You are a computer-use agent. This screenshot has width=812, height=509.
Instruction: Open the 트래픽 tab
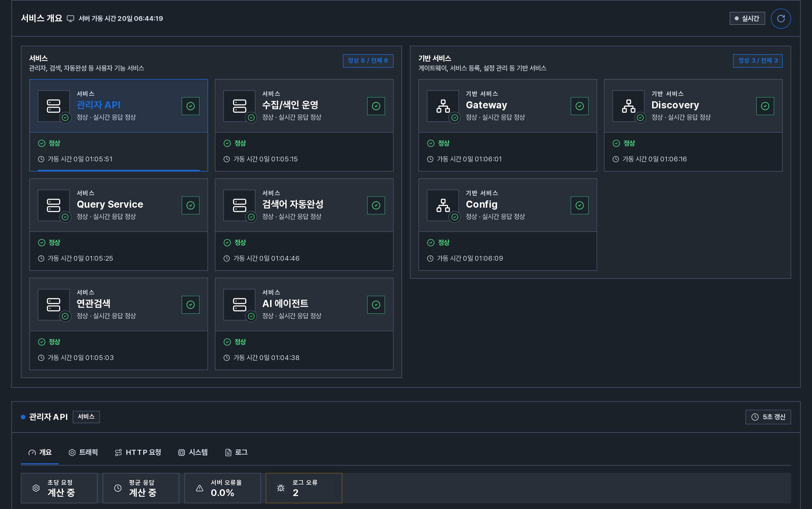tap(83, 452)
